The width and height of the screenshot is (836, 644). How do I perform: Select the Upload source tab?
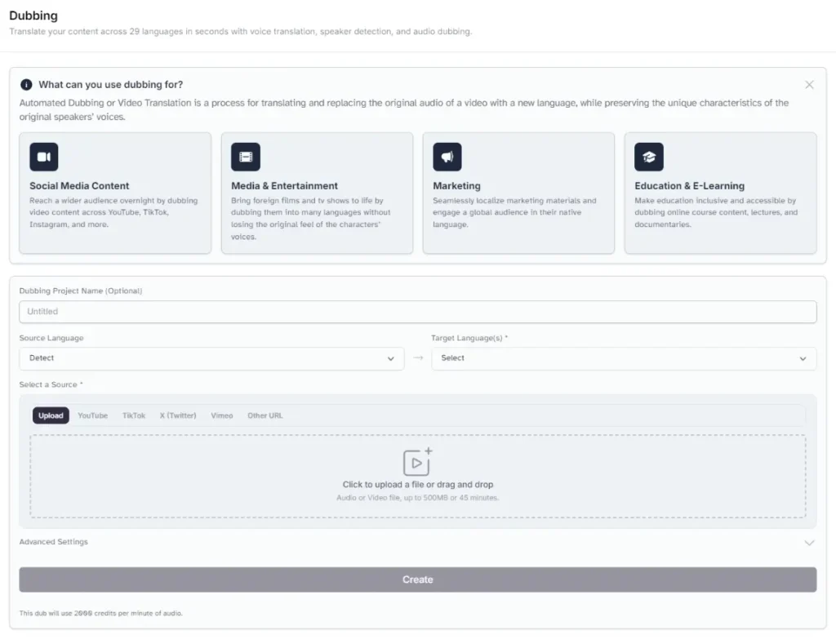[x=51, y=415]
